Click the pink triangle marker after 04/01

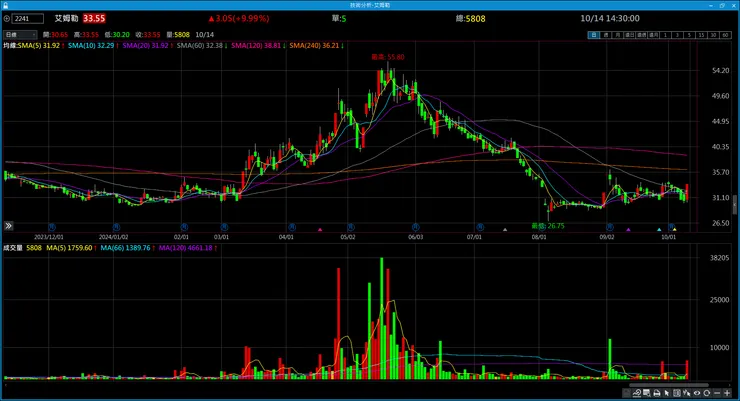[x=320, y=230]
